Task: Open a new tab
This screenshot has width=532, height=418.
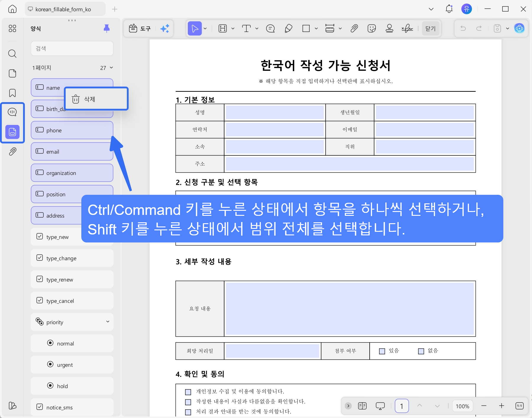Action: pyautogui.click(x=115, y=9)
